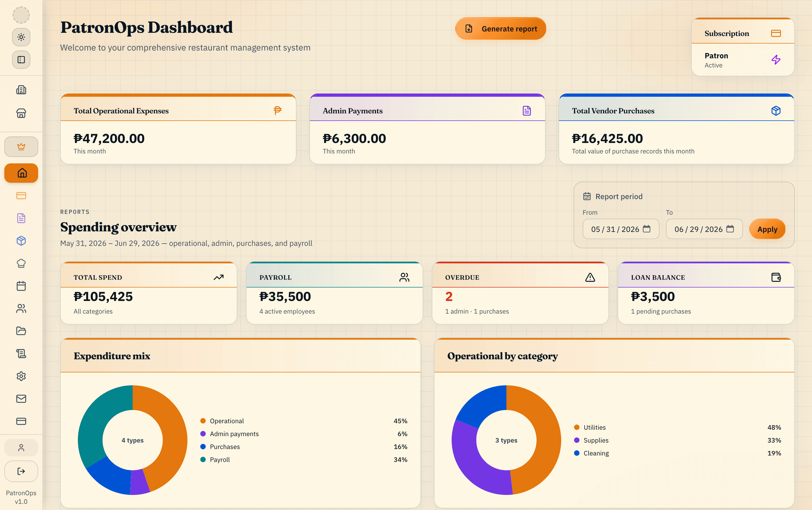Screen dimensions: 812x510
Task: Click the Generate report button
Action: click(x=501, y=29)
